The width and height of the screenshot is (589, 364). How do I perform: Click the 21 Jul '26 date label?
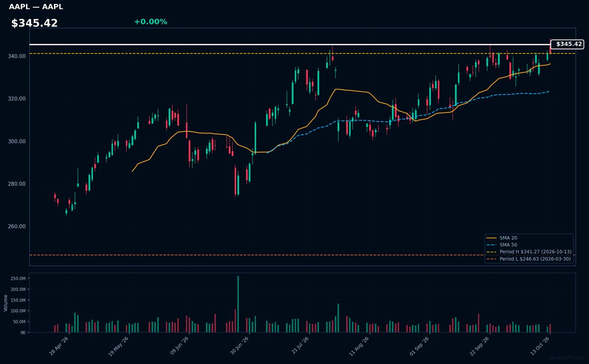point(299,345)
